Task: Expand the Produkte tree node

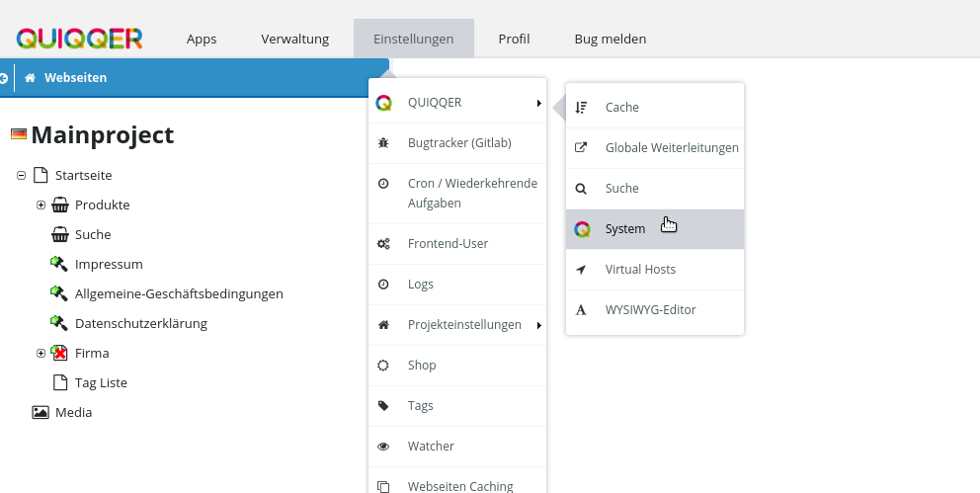Action: (x=41, y=205)
